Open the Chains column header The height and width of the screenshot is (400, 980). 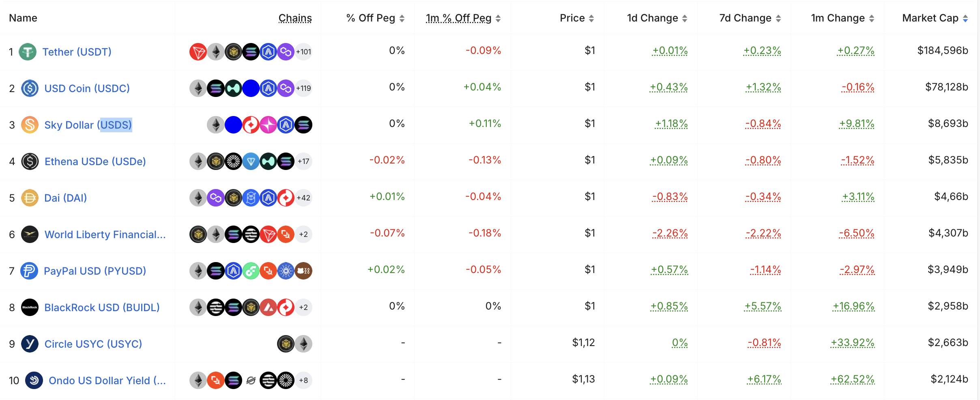pyautogui.click(x=295, y=18)
